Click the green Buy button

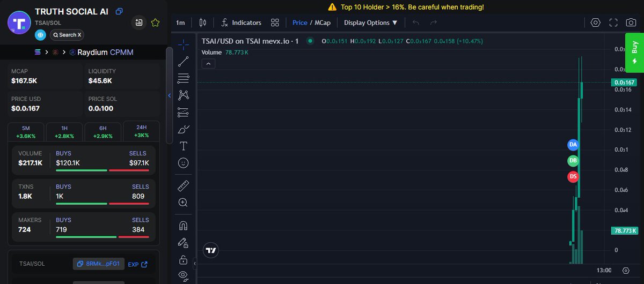tap(634, 53)
